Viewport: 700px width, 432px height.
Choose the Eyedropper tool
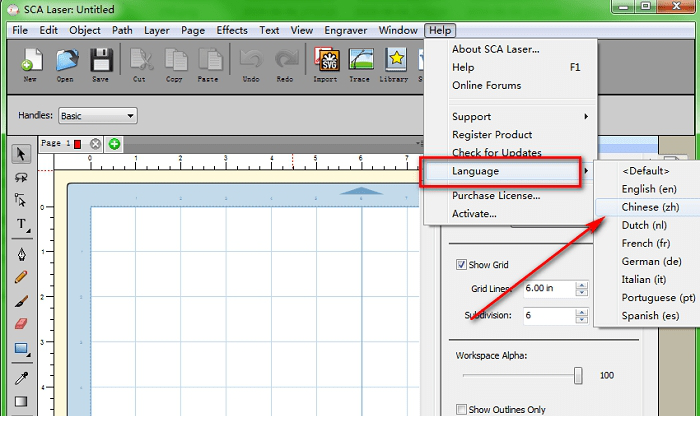(21, 377)
